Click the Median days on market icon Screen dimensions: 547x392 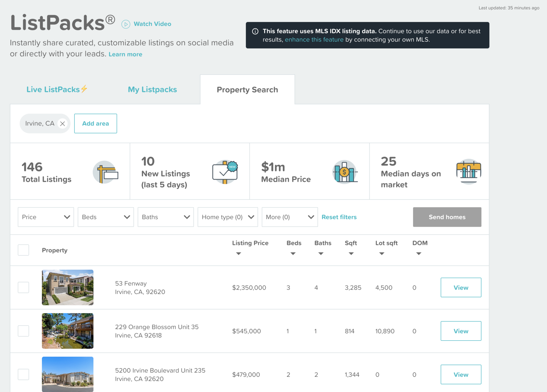click(x=469, y=172)
